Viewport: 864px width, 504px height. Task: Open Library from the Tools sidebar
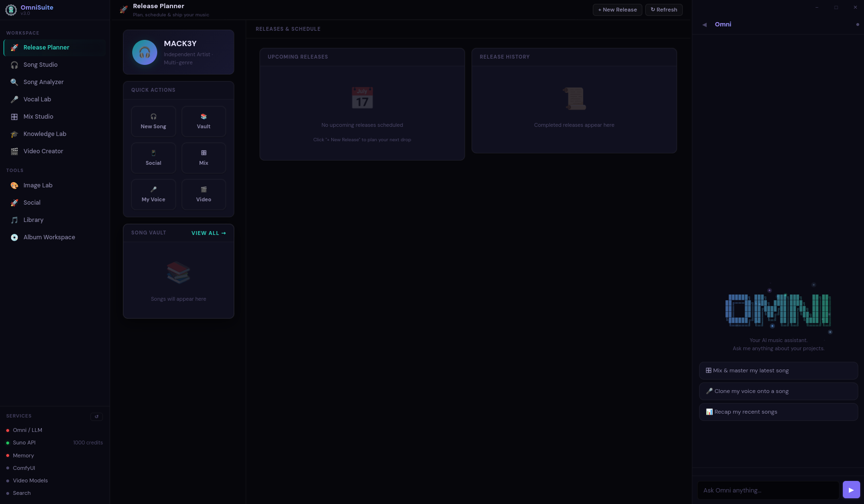[33, 220]
